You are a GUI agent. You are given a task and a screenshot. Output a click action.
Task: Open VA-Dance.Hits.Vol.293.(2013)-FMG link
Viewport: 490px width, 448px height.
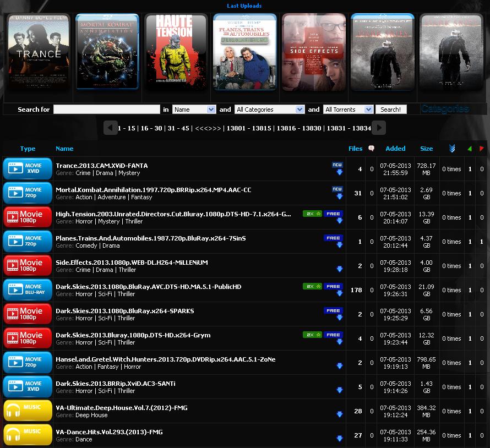[x=109, y=431]
